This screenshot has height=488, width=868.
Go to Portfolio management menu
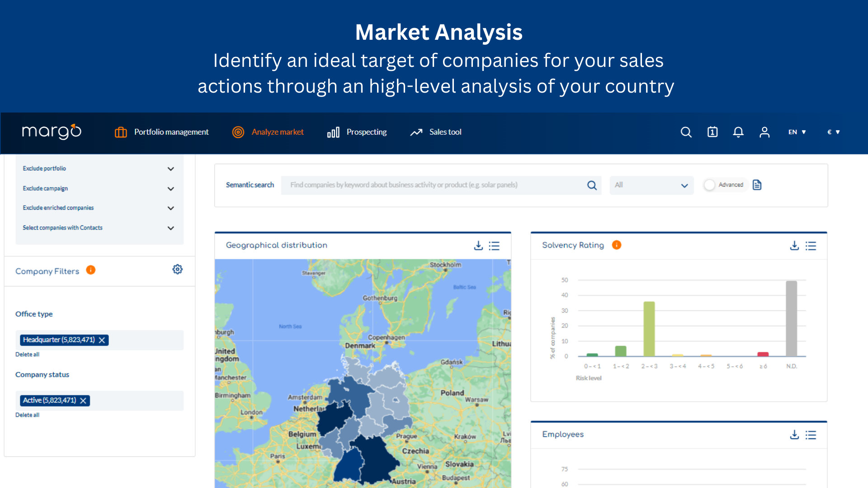pos(162,132)
